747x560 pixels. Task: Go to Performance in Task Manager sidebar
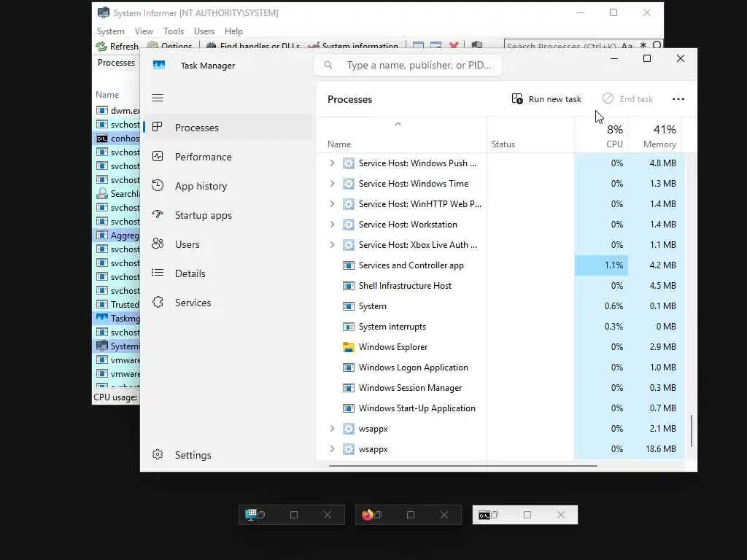228,157
